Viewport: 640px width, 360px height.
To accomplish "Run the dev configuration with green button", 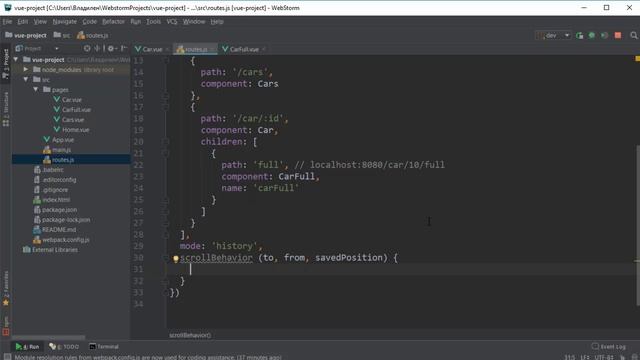I will click(x=579, y=36).
